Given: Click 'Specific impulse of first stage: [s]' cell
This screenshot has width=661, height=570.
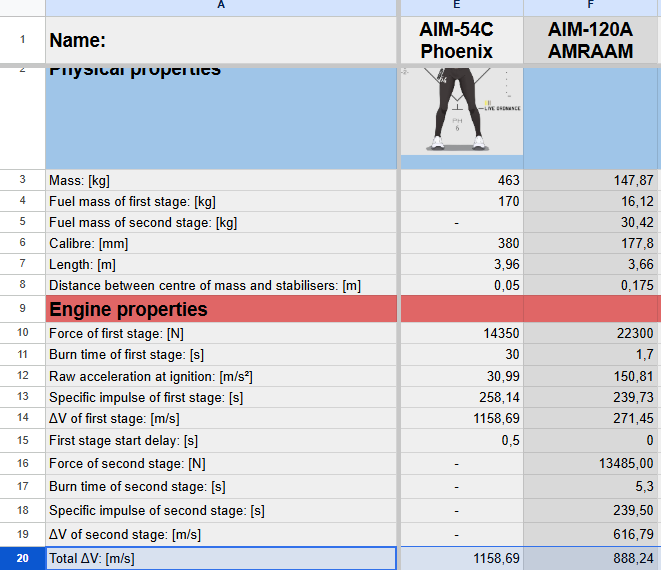Looking at the screenshot, I should pyautogui.click(x=221, y=397).
